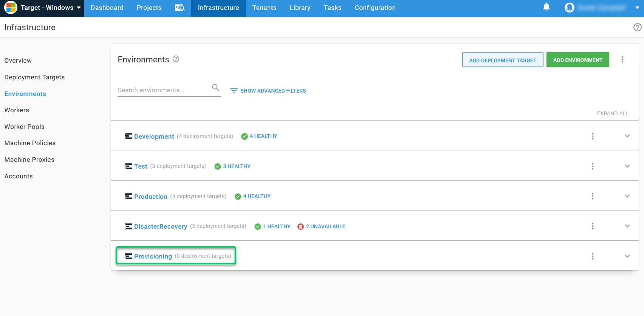Click the notifications bell icon

tap(546, 7)
